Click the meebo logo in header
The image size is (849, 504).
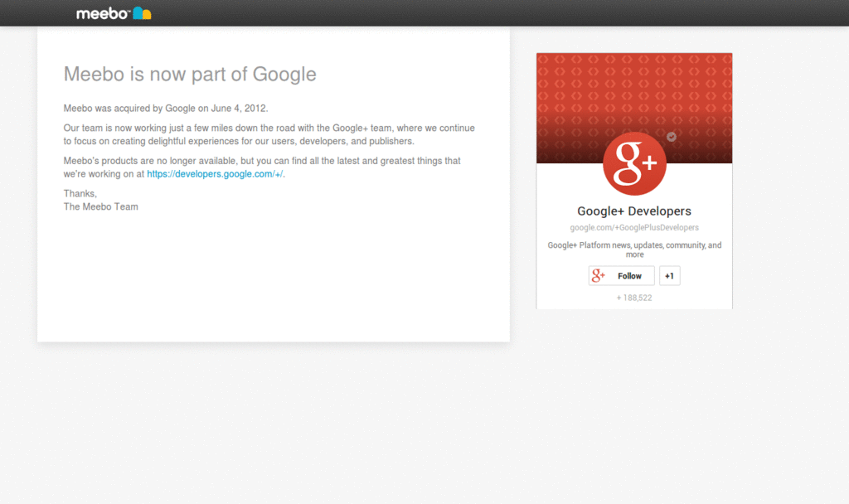click(114, 13)
